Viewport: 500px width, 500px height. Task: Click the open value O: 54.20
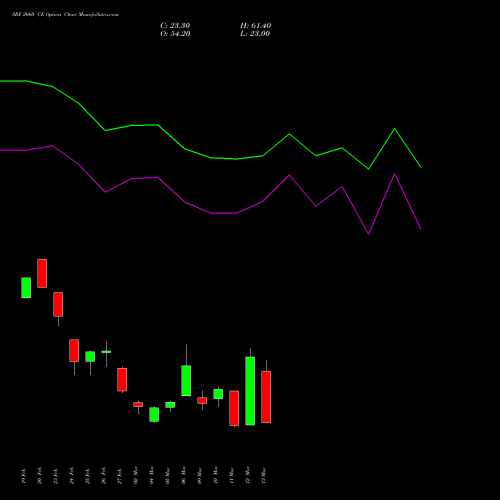tap(175, 34)
